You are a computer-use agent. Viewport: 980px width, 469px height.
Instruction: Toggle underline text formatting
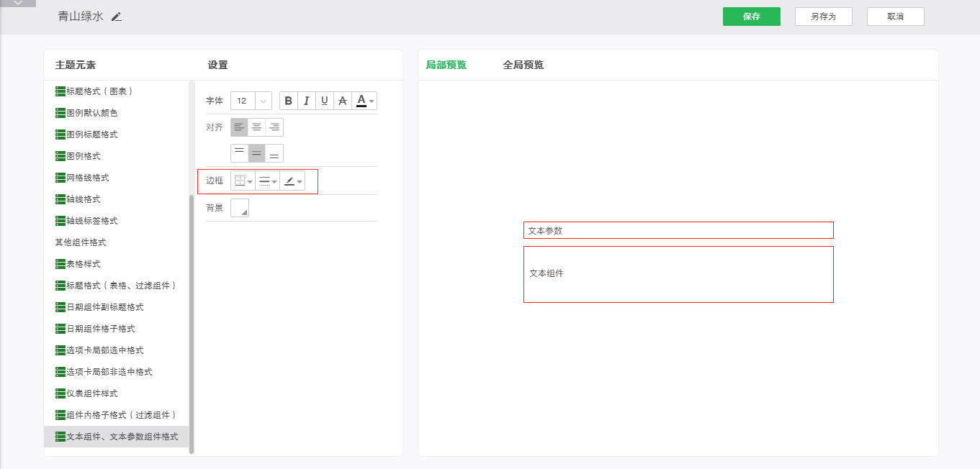tap(325, 101)
